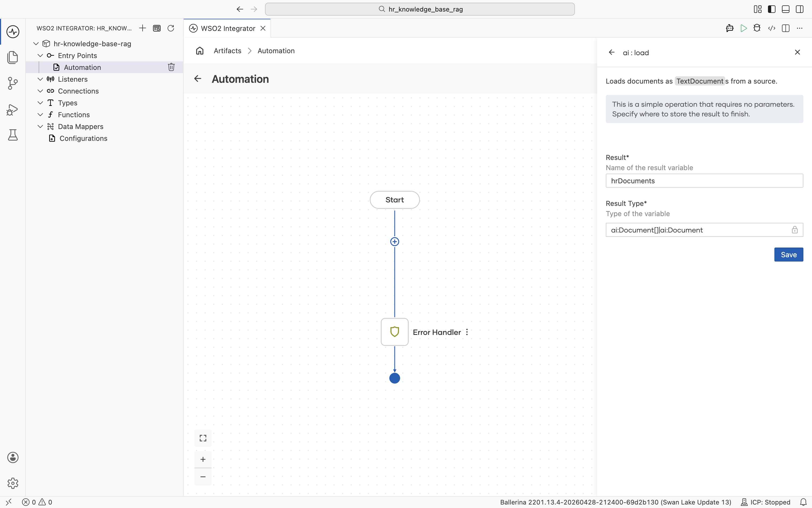Screen dimensions: 812x508
Task: Navigate back in the title bar
Action: [x=240, y=9]
